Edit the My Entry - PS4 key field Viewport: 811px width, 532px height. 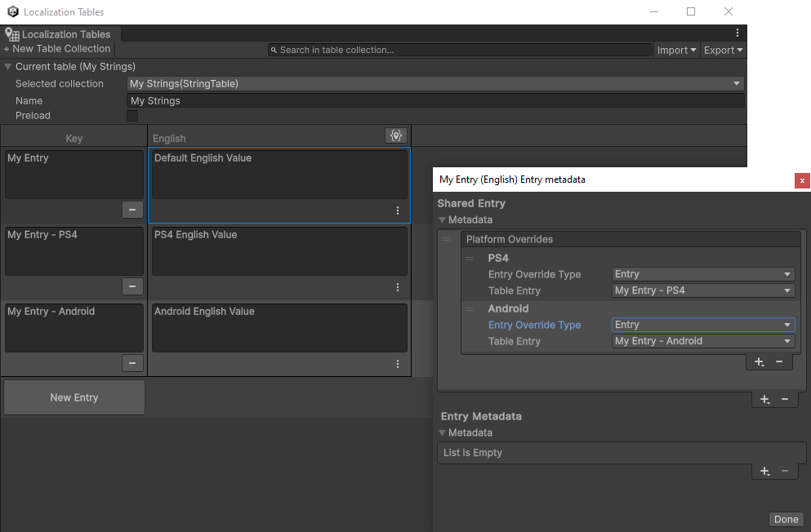(x=74, y=251)
